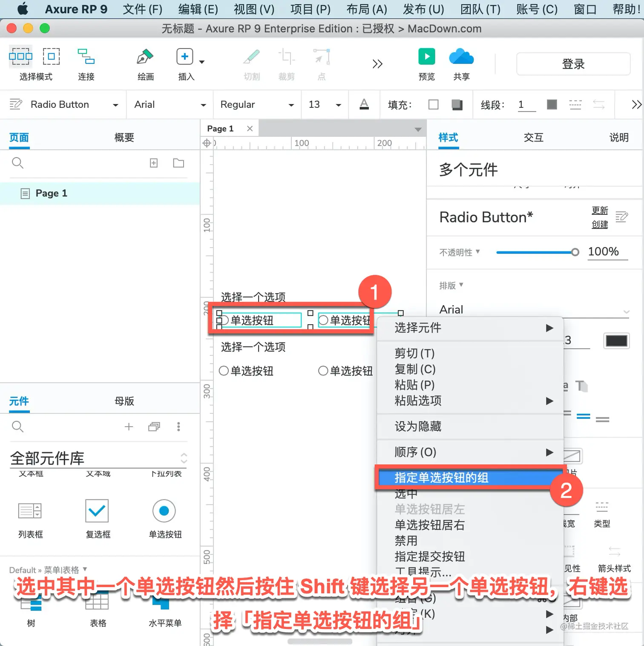The width and height of the screenshot is (644, 646).
Task: Click the search icon in Pages panel
Action: [x=17, y=163]
